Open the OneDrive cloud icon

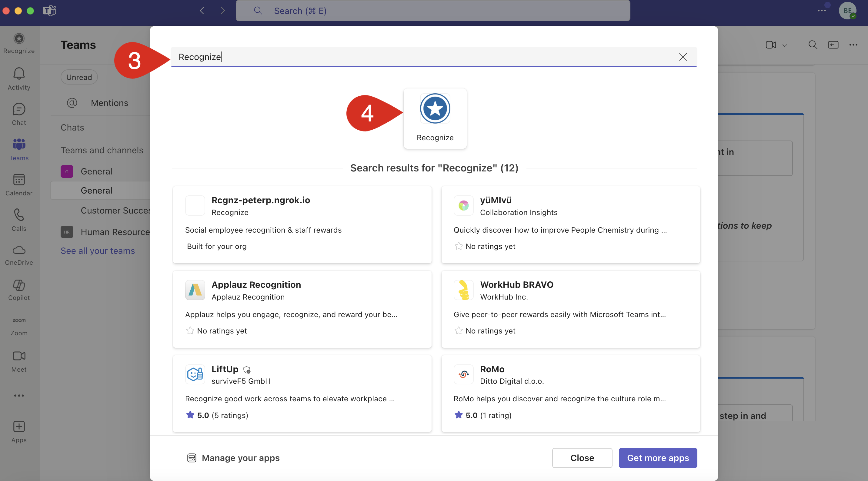tap(19, 255)
